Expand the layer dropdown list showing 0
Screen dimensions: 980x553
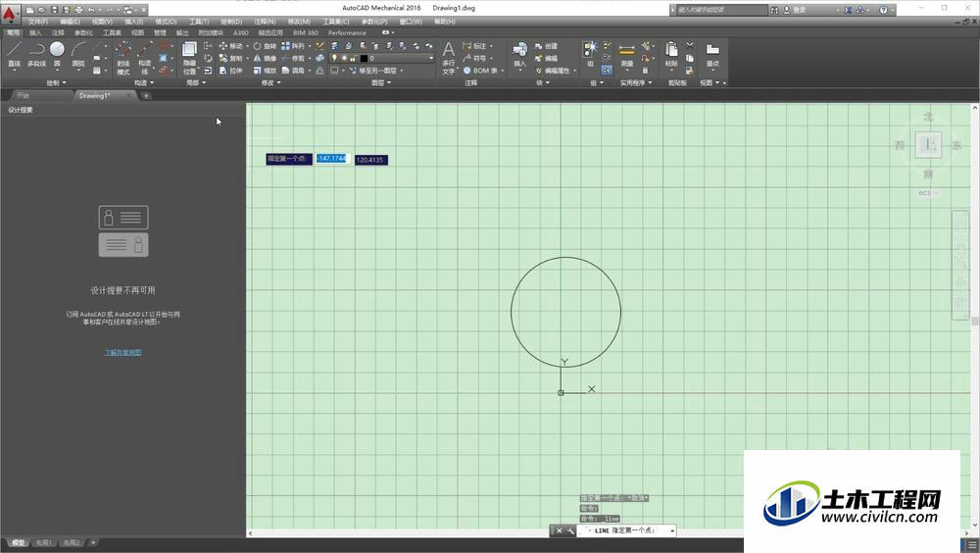pyautogui.click(x=431, y=58)
